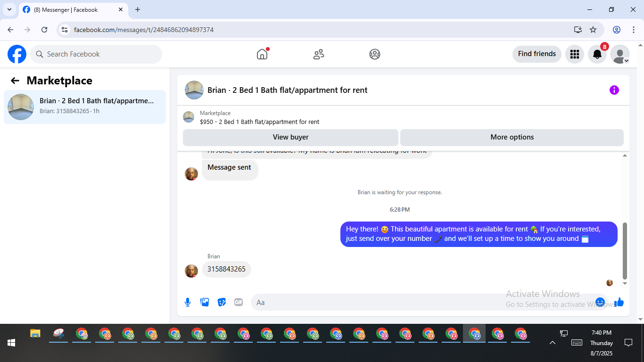Open the Notifications bell
Screen dimensions: 644x362
click(x=597, y=54)
